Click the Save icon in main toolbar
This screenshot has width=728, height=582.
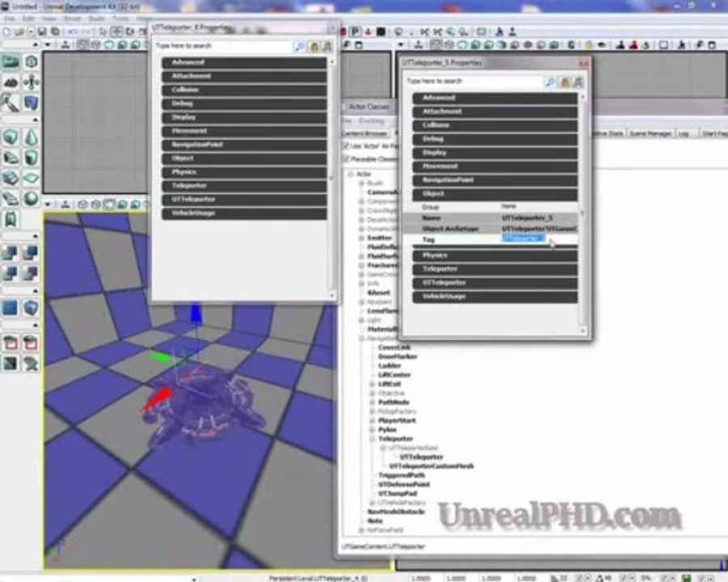(x=42, y=32)
